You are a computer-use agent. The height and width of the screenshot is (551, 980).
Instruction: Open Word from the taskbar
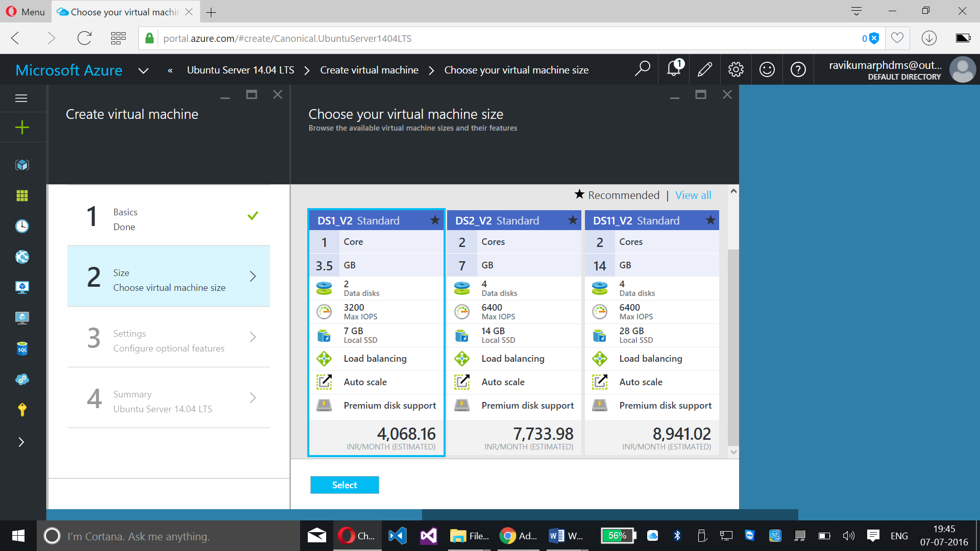(567, 536)
